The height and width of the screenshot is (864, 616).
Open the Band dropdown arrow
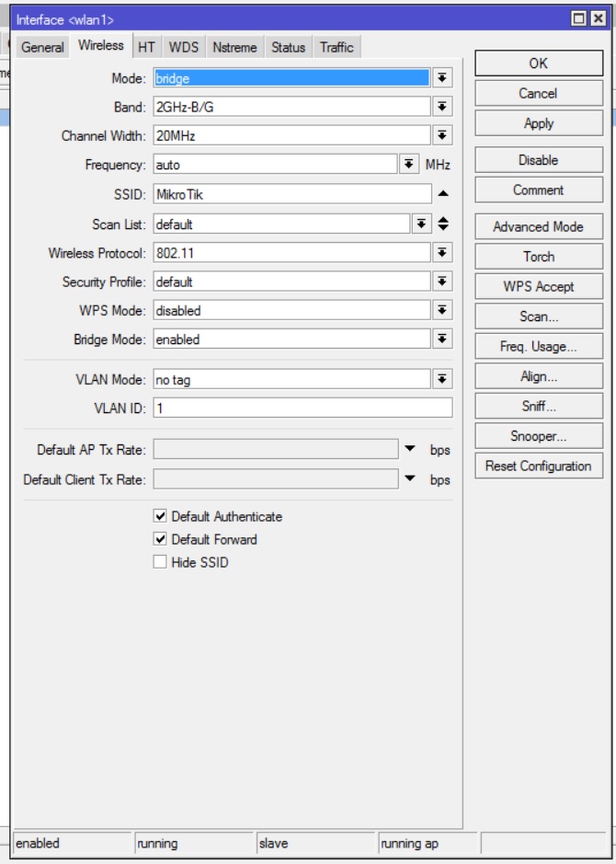tap(442, 107)
